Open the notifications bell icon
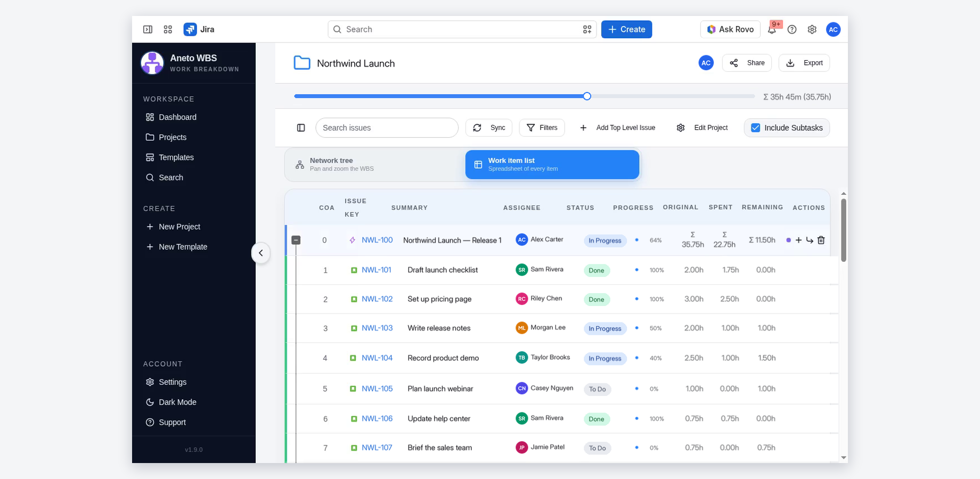This screenshot has width=980, height=479. click(x=772, y=30)
